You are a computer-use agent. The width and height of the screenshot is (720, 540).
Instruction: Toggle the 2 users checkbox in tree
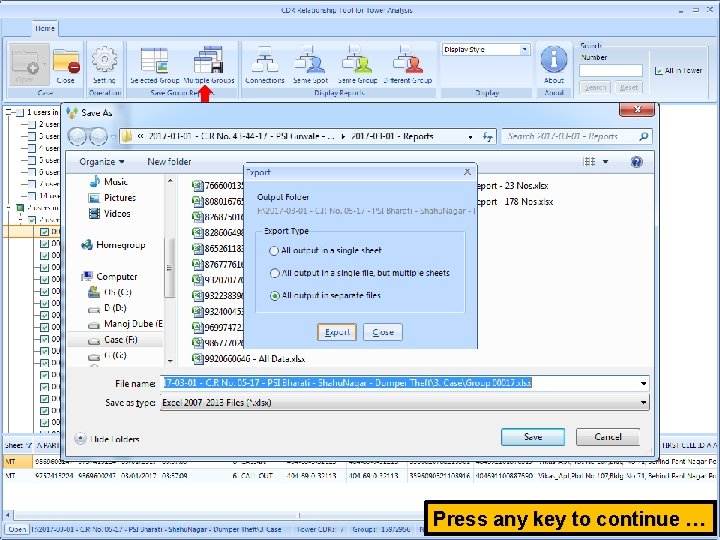[32, 124]
